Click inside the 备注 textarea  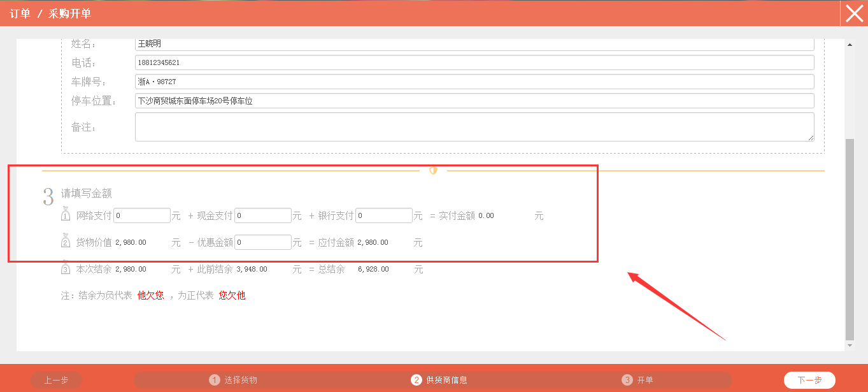pos(474,127)
